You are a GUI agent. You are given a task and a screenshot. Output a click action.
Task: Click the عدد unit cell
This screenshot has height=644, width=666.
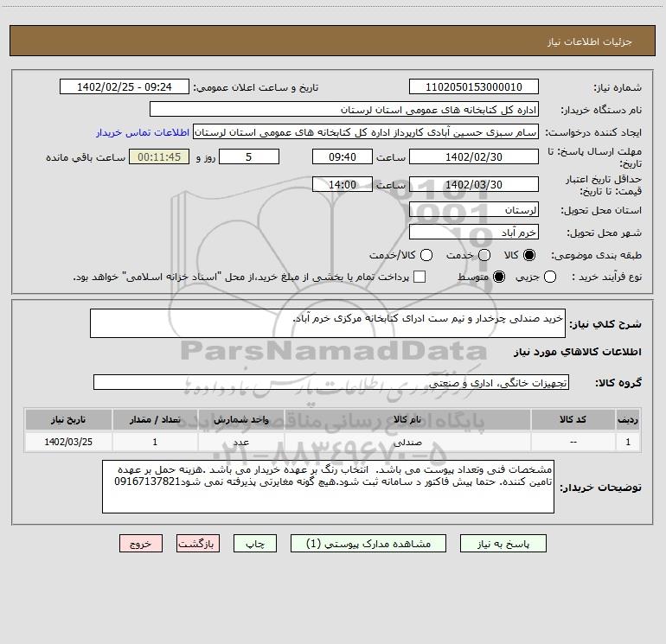[240, 442]
